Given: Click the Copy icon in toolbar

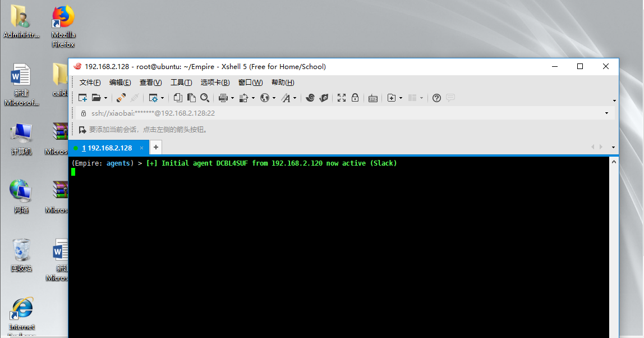Looking at the screenshot, I should tap(178, 98).
